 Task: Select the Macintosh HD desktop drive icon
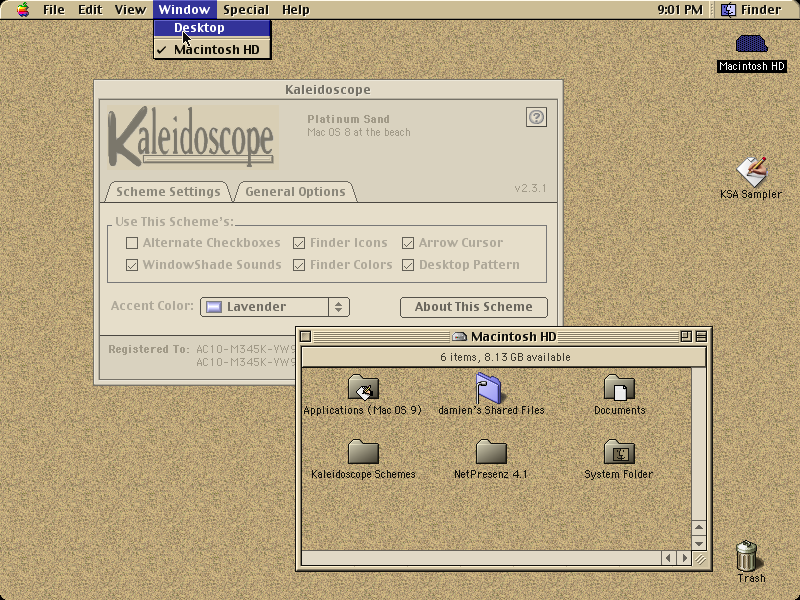[751, 44]
